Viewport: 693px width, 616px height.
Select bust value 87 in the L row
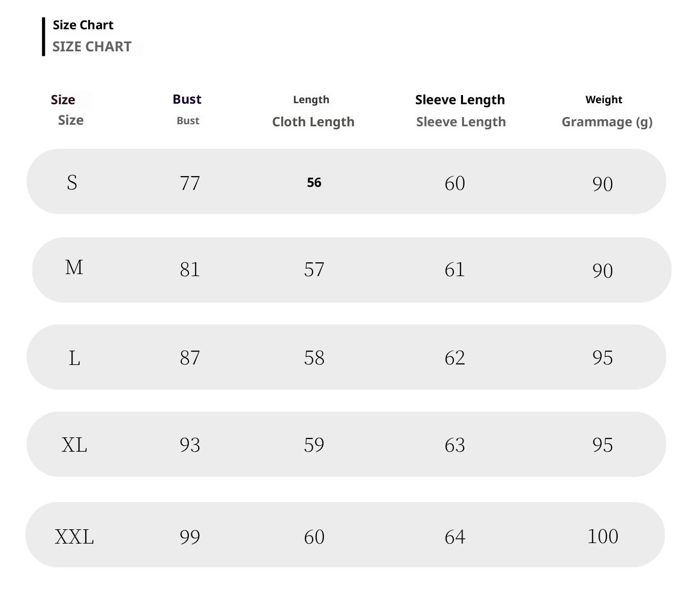tap(190, 358)
